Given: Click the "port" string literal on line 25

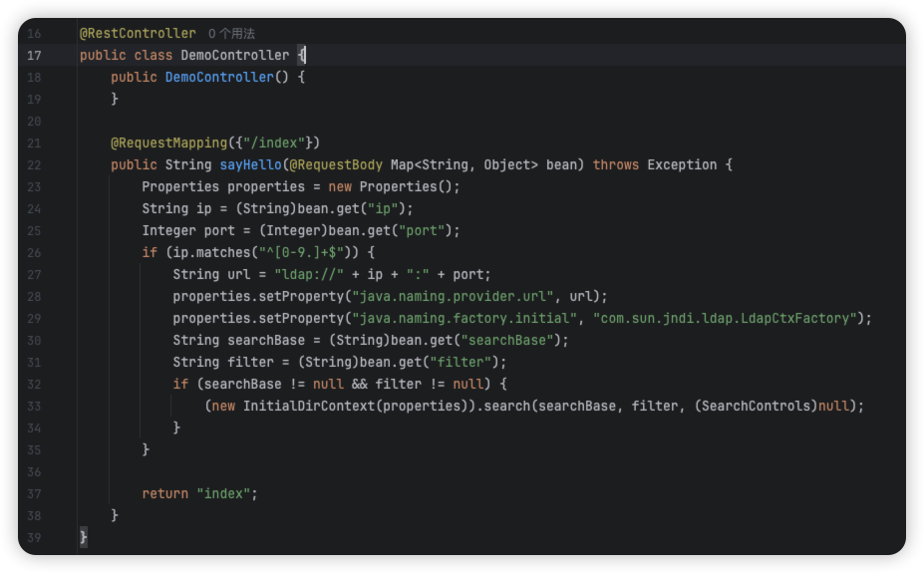Looking at the screenshot, I should click(x=422, y=231).
